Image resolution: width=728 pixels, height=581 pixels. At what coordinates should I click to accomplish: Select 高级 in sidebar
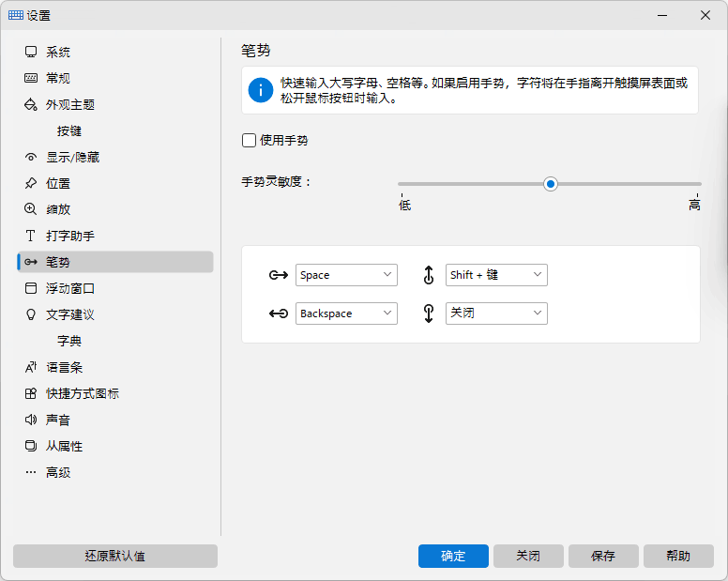[115, 472]
